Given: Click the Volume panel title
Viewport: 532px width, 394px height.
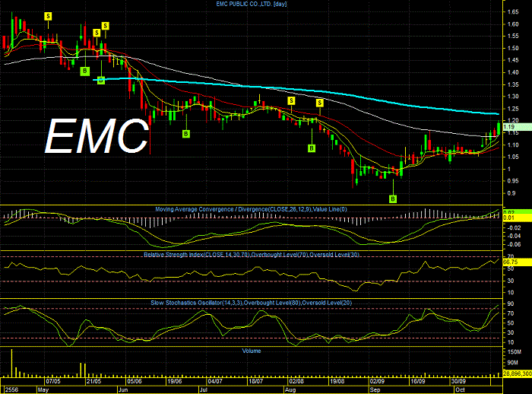Looking at the screenshot, I should click(x=252, y=351).
